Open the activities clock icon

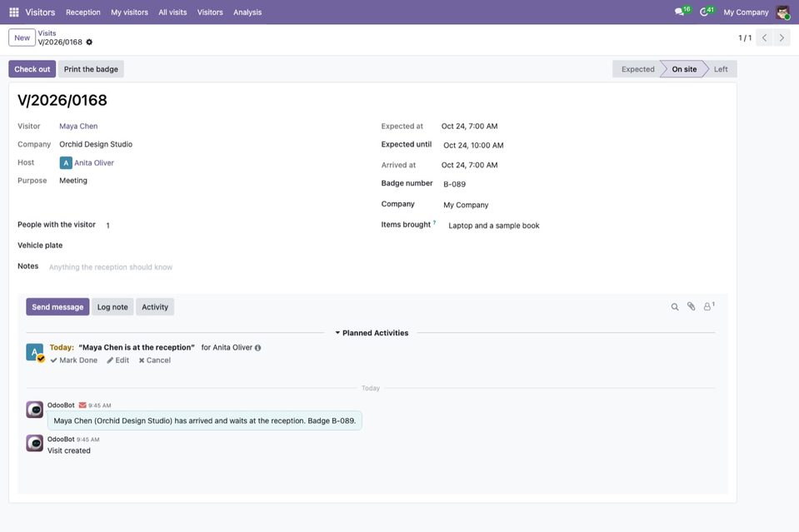tap(704, 12)
